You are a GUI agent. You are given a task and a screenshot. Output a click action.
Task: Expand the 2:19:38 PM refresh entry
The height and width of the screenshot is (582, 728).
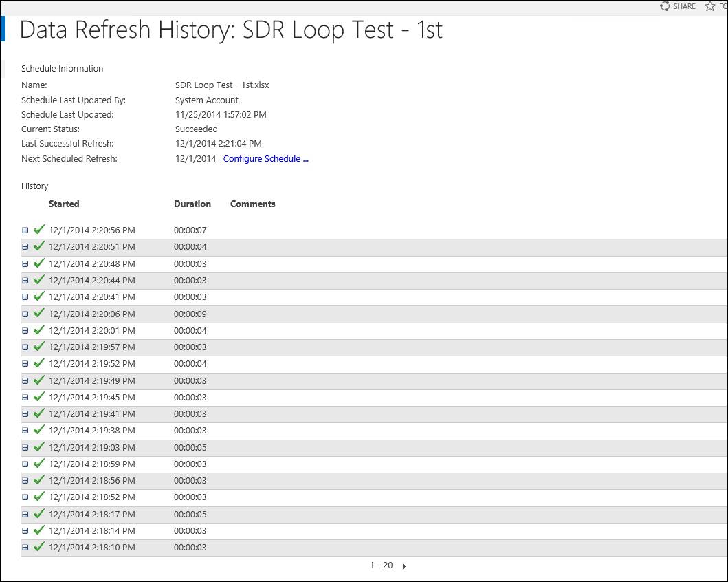(x=25, y=431)
